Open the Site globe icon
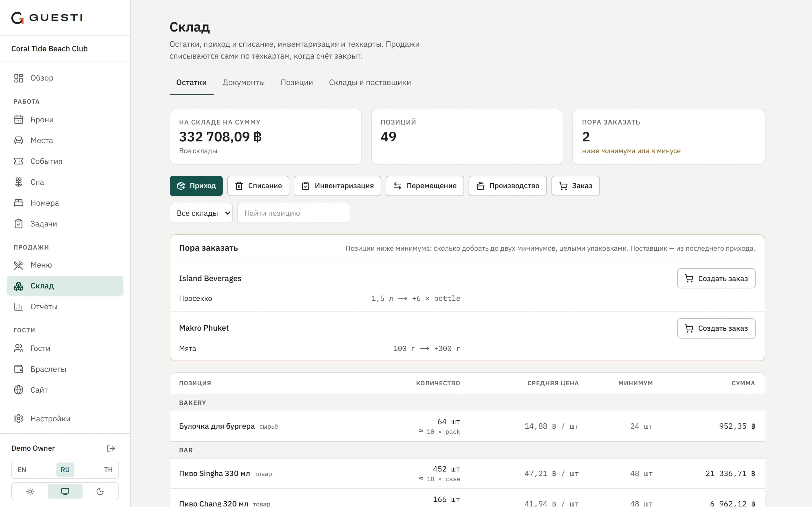 pyautogui.click(x=18, y=390)
